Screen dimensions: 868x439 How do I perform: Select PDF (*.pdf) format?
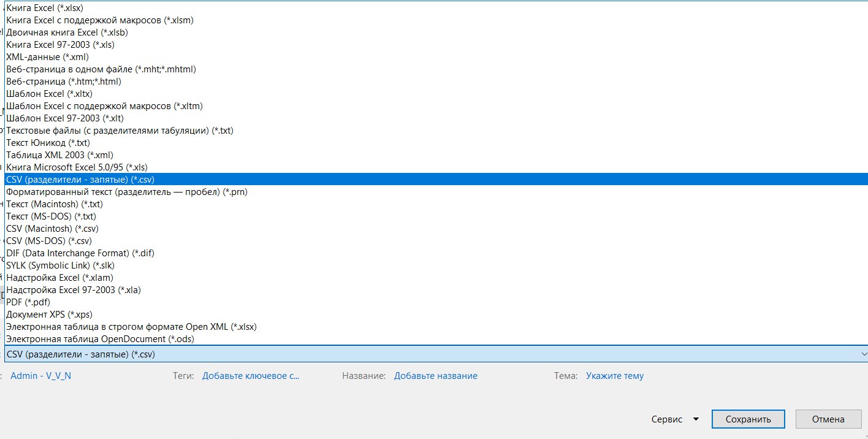pyautogui.click(x=436, y=302)
